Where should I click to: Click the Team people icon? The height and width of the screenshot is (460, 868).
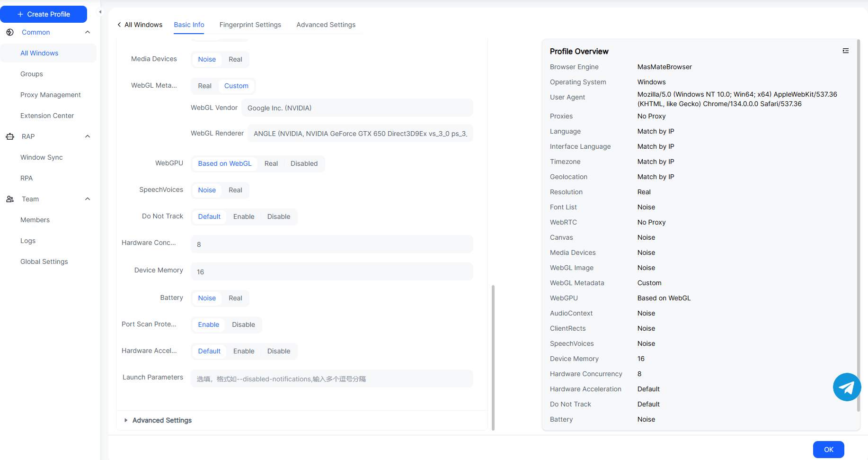point(10,199)
